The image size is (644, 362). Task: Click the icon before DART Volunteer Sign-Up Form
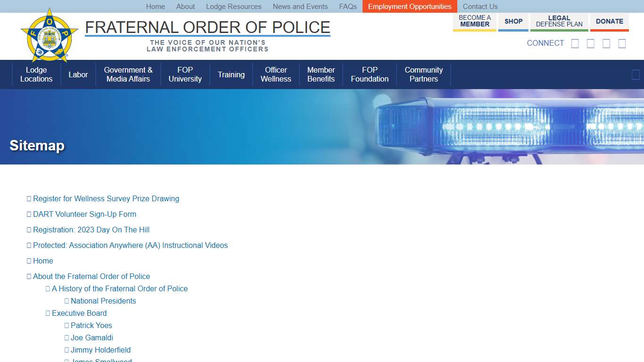[x=29, y=214]
